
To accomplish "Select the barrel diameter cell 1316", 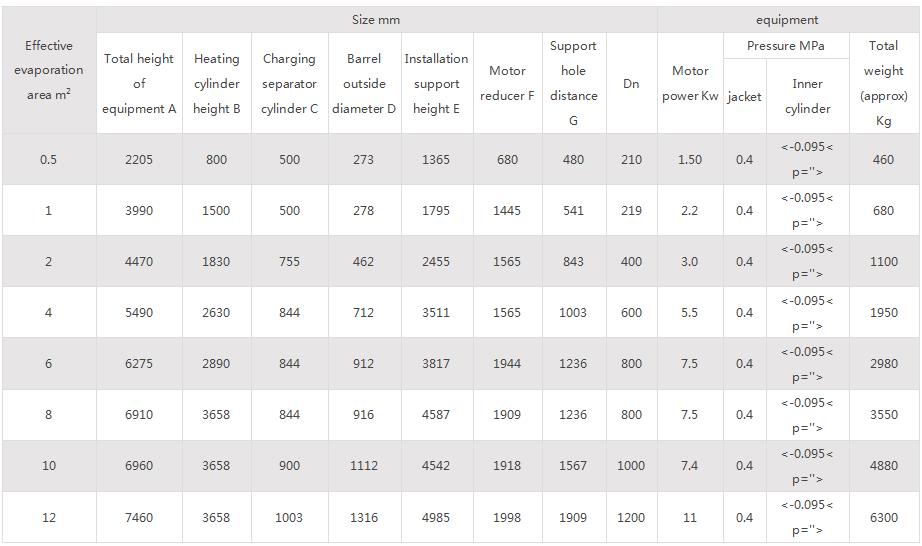I will point(364,518).
